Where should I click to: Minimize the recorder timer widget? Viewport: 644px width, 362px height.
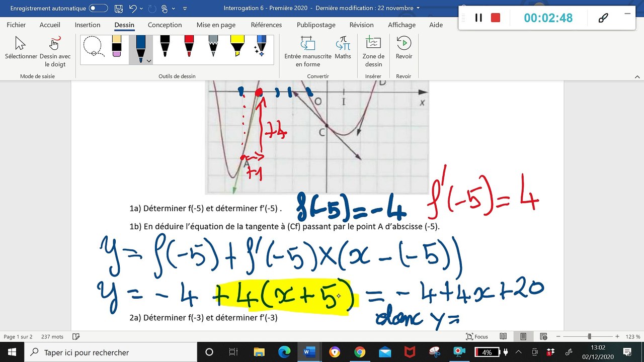coord(627,14)
